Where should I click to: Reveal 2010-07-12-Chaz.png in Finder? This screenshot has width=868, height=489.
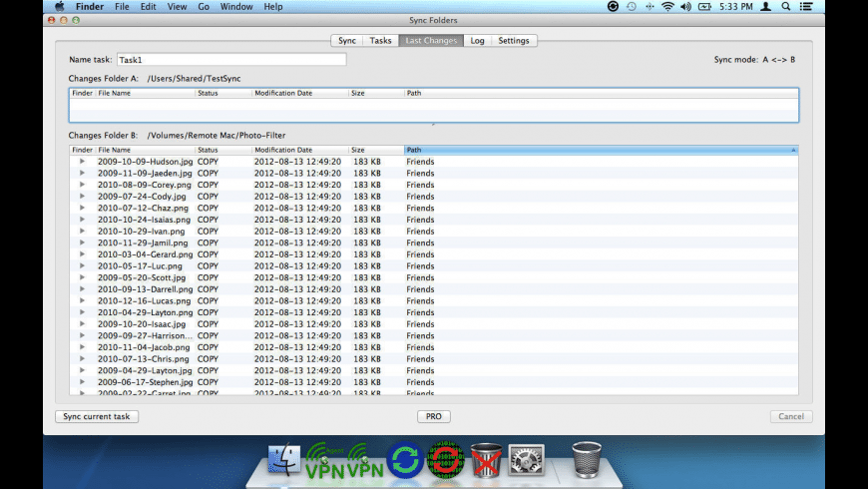(x=82, y=208)
